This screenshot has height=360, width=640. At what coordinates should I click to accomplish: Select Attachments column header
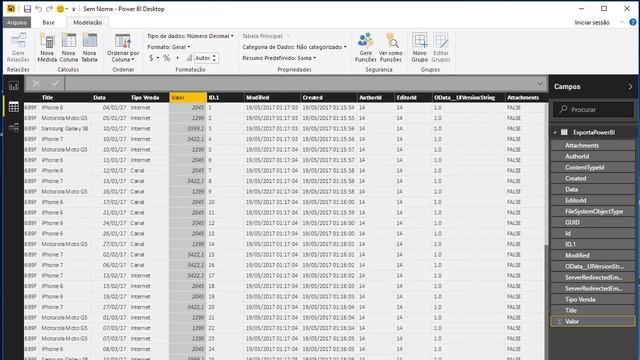(524, 98)
